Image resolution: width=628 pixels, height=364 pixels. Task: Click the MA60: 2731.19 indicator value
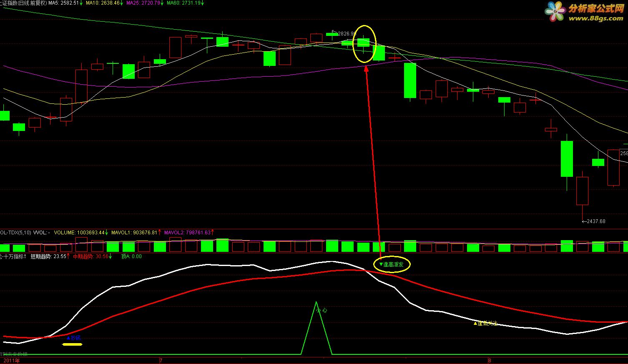(185, 3)
